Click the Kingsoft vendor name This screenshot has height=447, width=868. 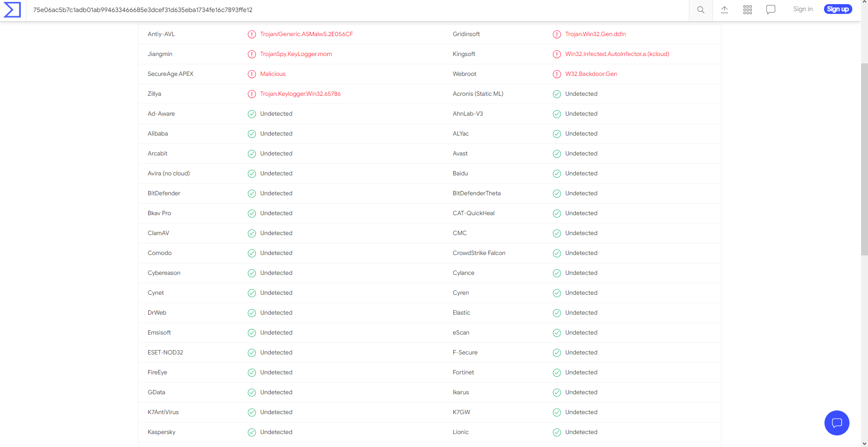[464, 54]
